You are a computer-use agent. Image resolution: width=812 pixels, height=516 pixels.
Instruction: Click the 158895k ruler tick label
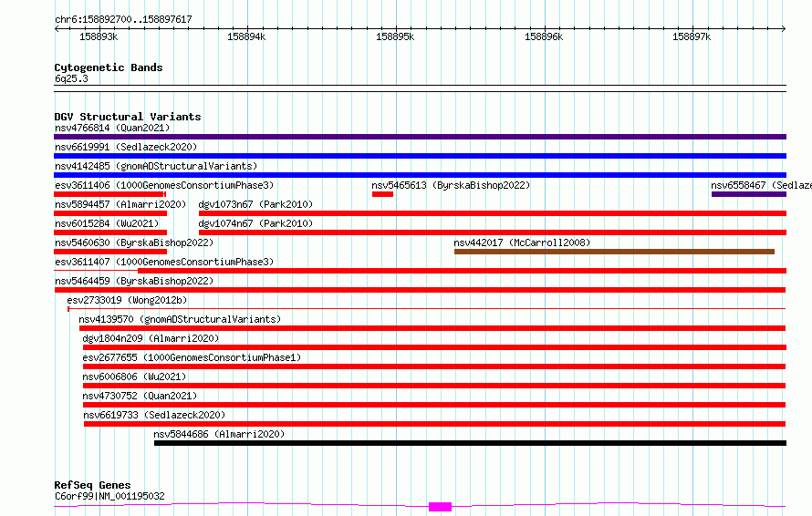395,36
